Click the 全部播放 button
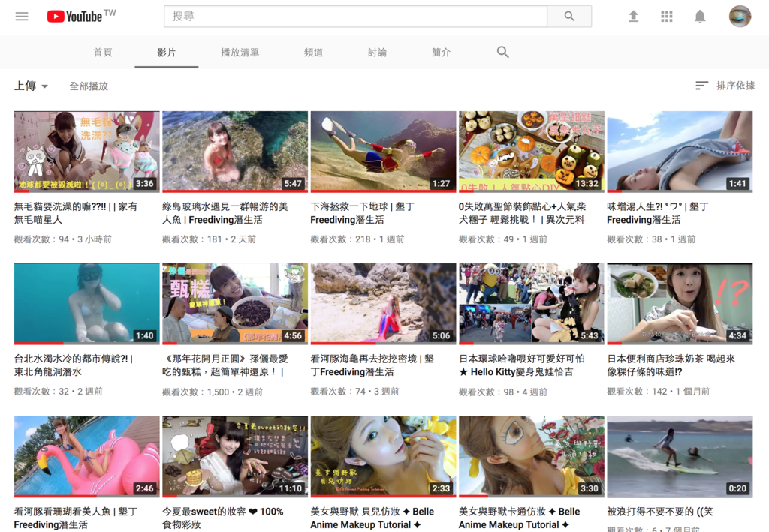Viewport: 769px width, 532px height. pyautogui.click(x=89, y=86)
